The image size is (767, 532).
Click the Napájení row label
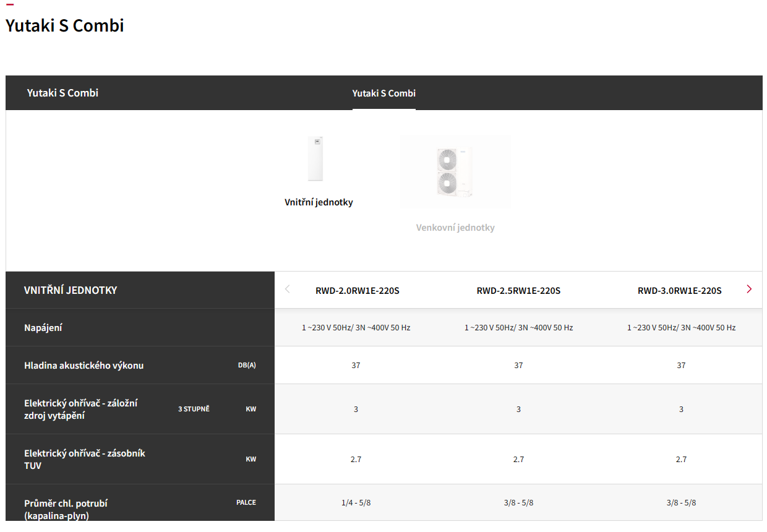pyautogui.click(x=43, y=328)
